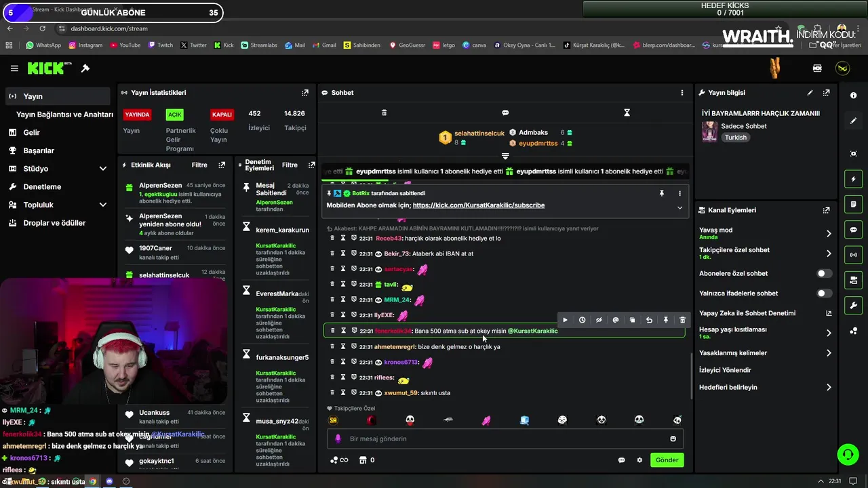Click the crossed-eye hide icon in the message toolbar
This screenshot has width=868, height=488.
pyautogui.click(x=599, y=320)
